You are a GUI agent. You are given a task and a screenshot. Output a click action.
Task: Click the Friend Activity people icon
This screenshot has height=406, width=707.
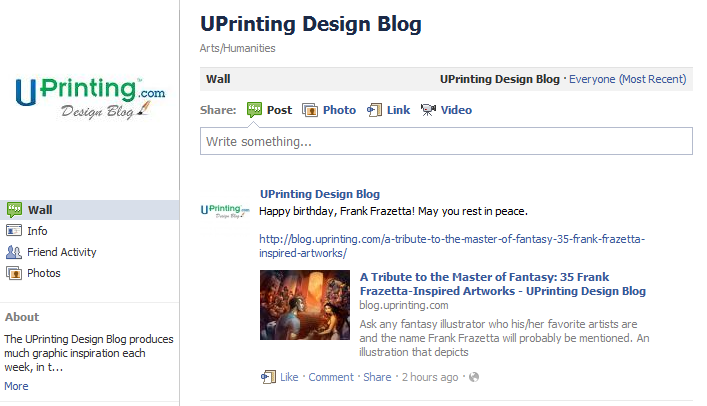(14, 252)
